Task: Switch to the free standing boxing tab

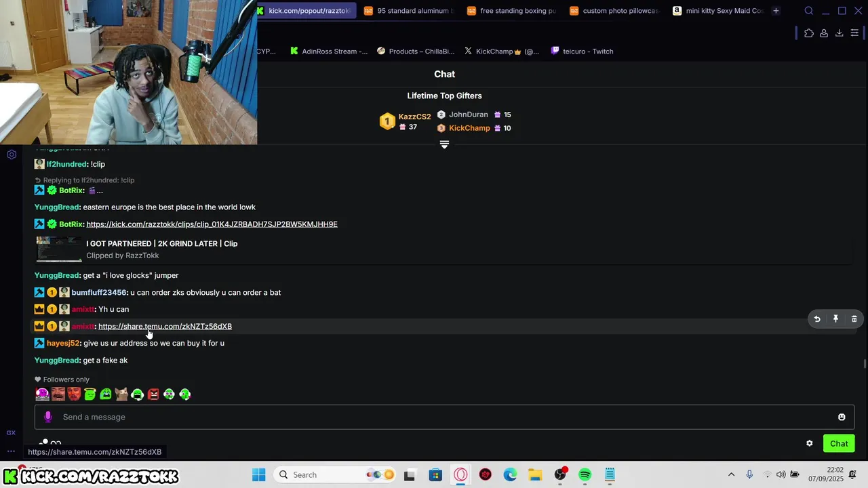Action: (511, 11)
